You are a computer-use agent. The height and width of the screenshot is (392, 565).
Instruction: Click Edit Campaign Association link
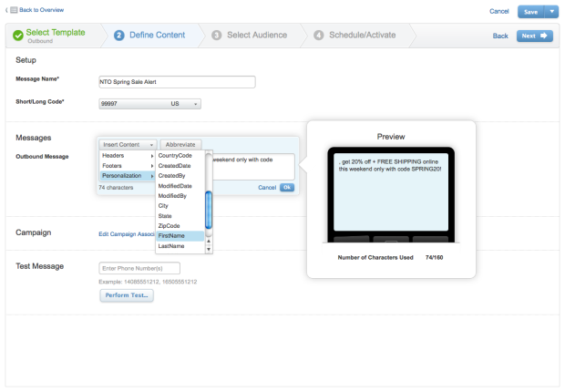[x=127, y=234]
